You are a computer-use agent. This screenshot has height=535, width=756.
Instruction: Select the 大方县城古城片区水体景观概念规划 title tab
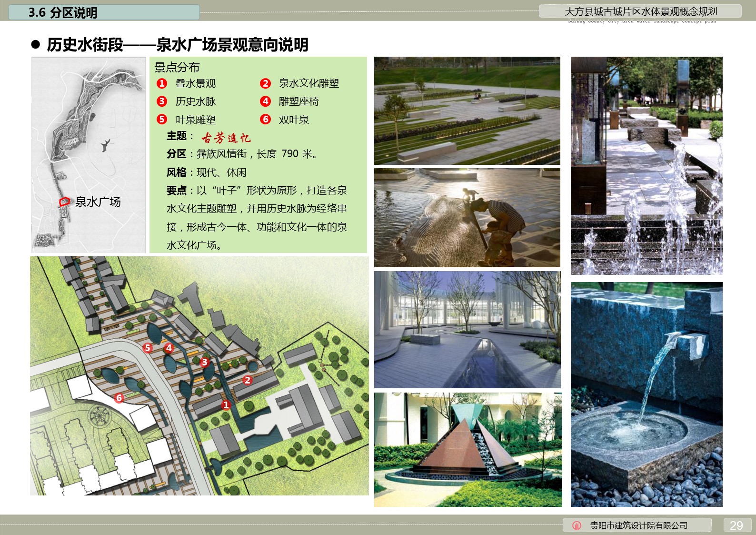pyautogui.click(x=640, y=11)
